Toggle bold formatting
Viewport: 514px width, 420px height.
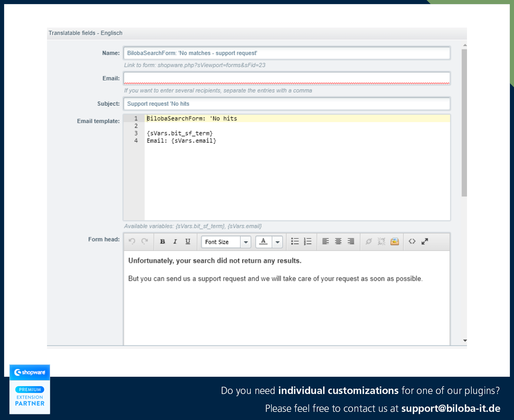pos(162,241)
